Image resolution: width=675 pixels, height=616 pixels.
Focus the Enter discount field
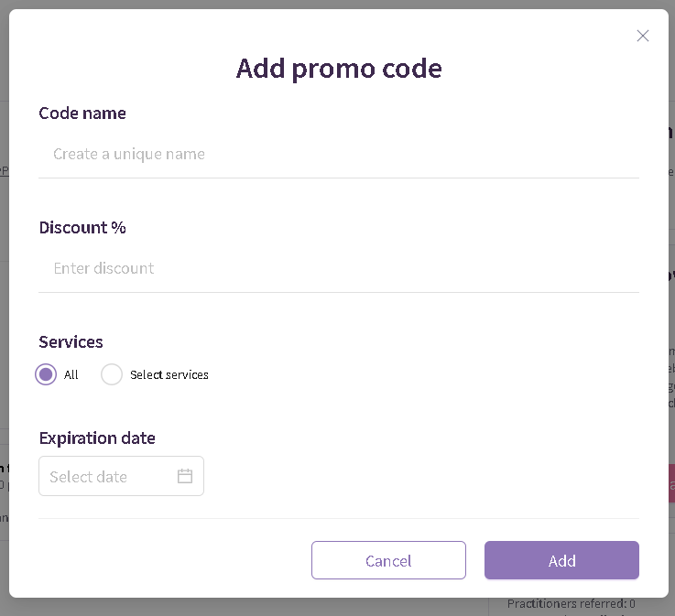[339, 268]
